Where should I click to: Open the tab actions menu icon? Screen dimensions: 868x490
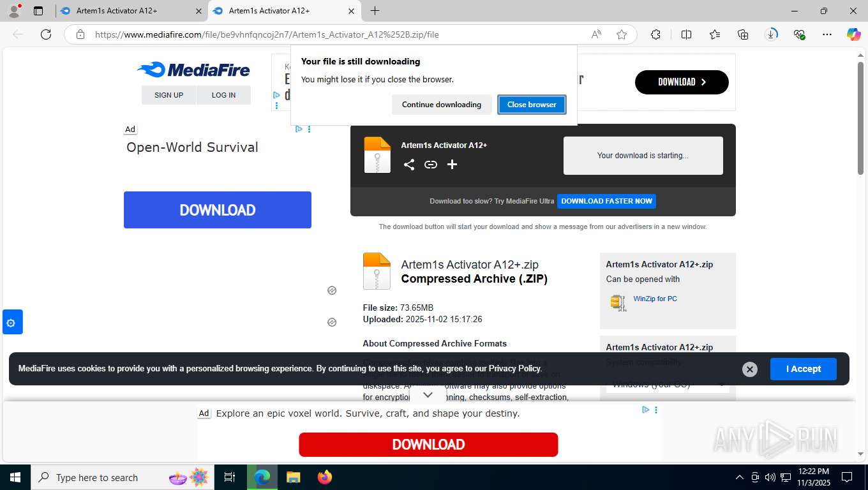click(x=38, y=11)
